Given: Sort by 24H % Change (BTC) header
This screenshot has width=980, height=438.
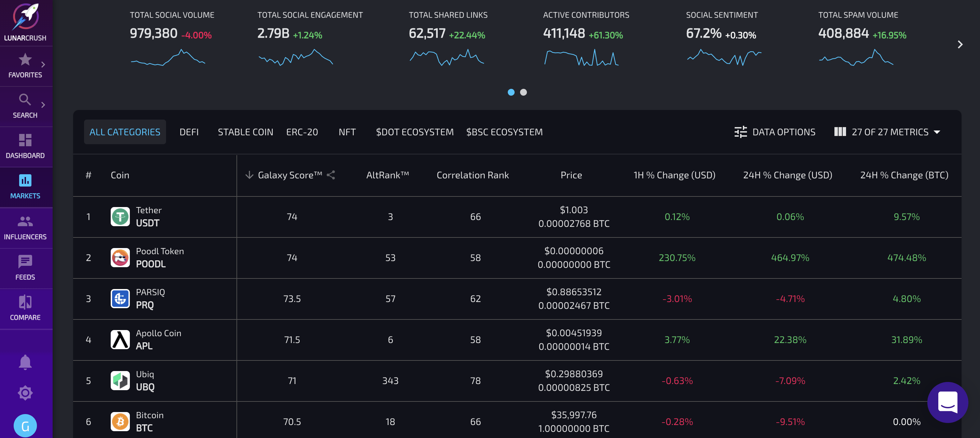Looking at the screenshot, I should coord(904,175).
